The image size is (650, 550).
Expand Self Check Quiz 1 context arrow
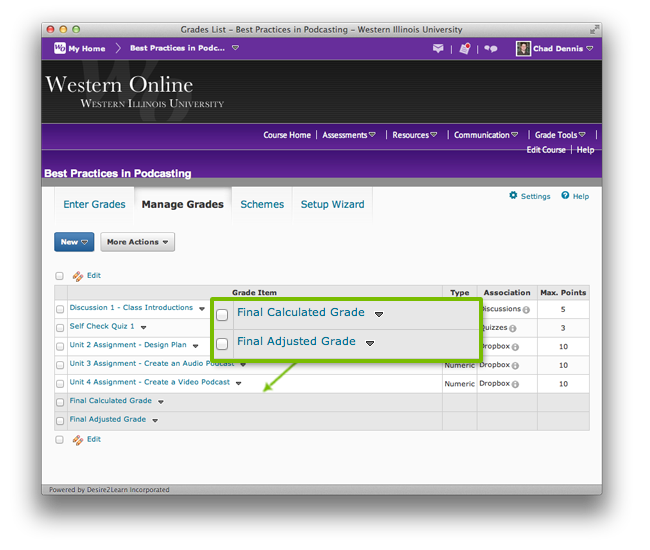point(144,327)
